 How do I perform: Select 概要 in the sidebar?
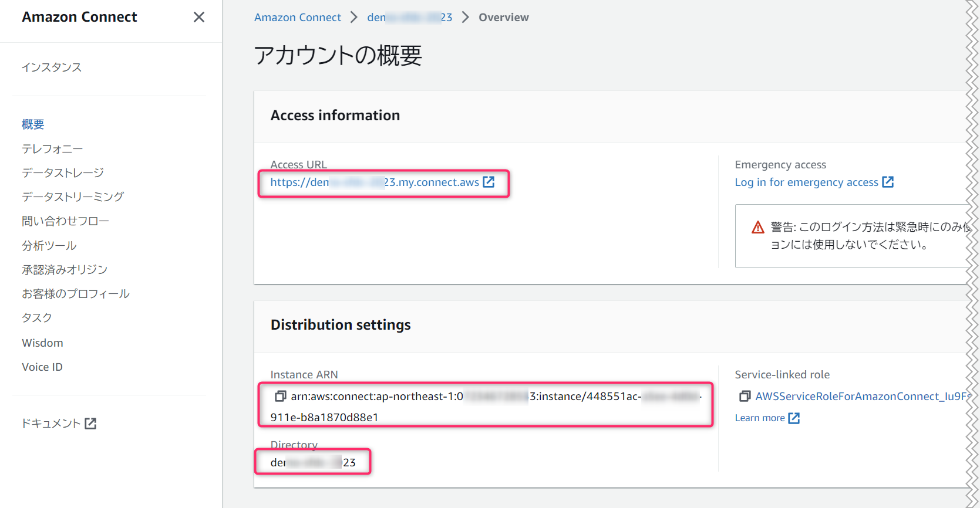(33, 124)
